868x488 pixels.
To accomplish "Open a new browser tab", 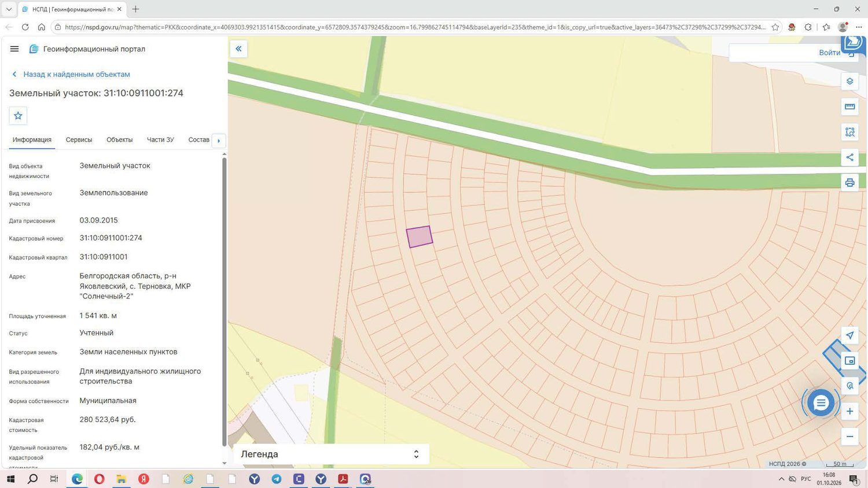I will click(x=135, y=9).
